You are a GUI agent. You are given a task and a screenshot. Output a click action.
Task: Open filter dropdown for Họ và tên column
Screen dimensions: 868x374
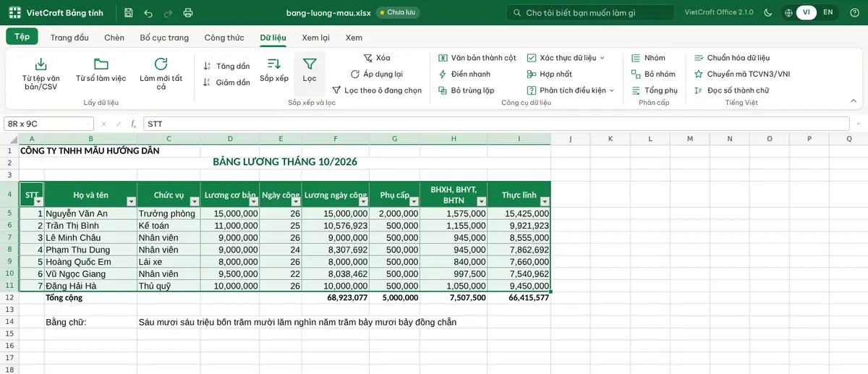131,202
